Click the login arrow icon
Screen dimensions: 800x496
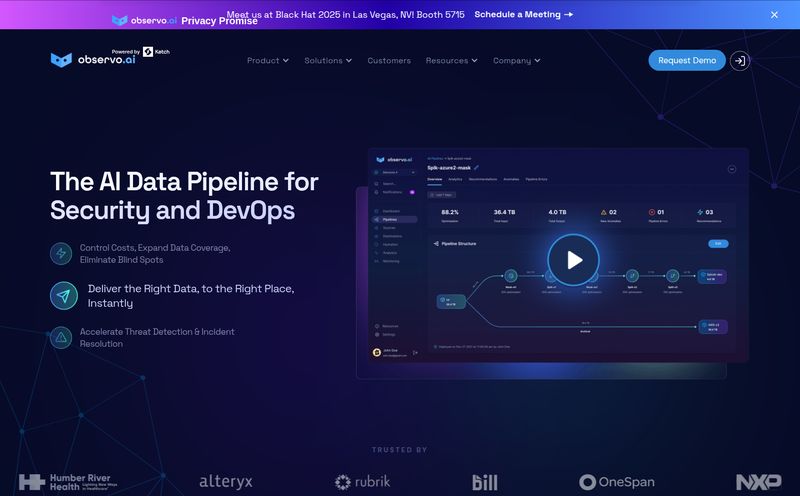click(740, 61)
